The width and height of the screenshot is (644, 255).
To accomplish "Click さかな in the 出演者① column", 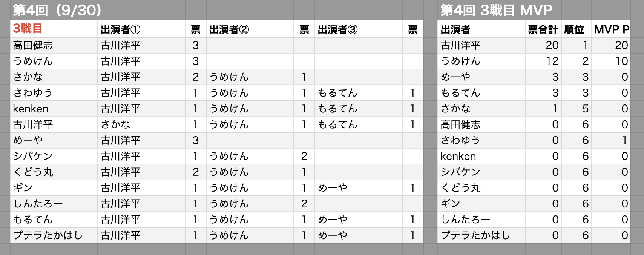I will coord(115,124).
